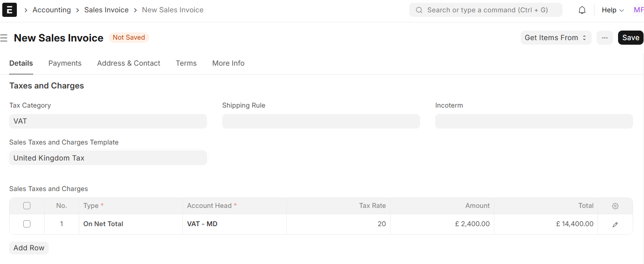
Task: Open the sidebar with the hamburger icon
Action: pyautogui.click(x=4, y=38)
